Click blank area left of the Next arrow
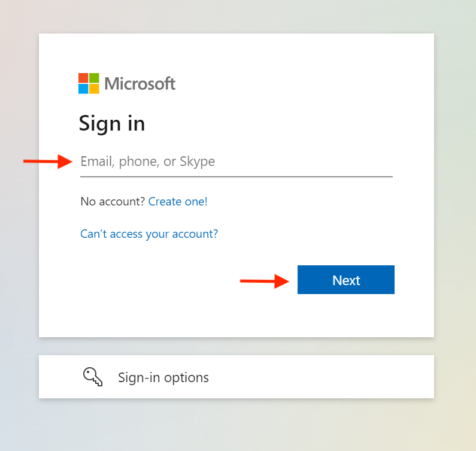 [150, 282]
